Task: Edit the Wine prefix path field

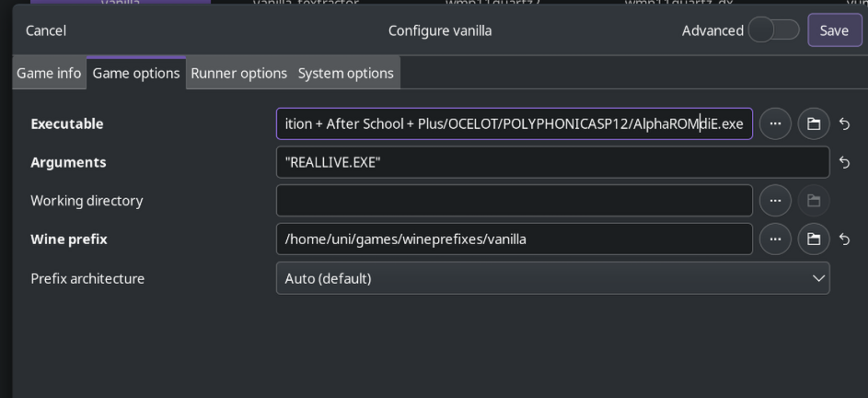Action: click(x=515, y=239)
